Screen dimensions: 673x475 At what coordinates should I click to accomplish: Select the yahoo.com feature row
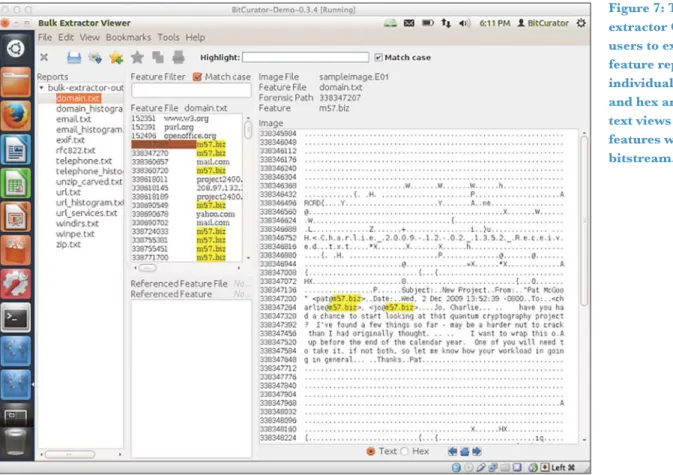coord(186,214)
